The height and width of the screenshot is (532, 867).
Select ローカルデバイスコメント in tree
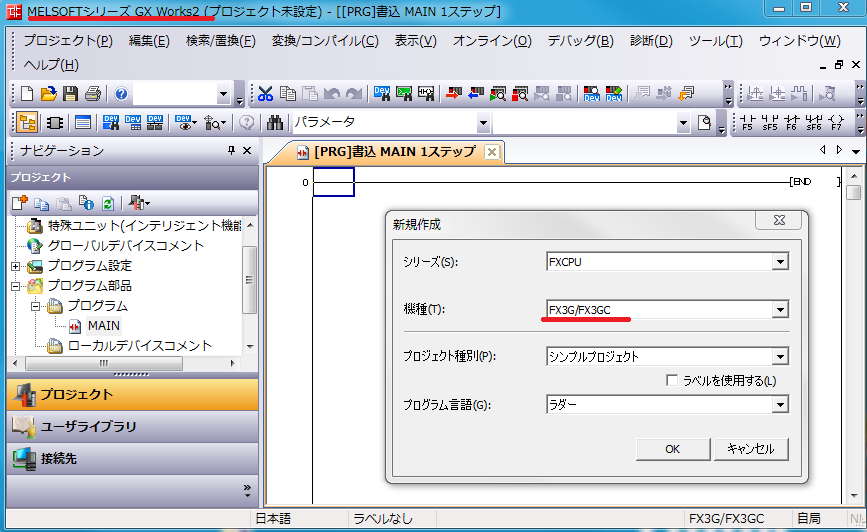pyautogui.click(x=139, y=346)
